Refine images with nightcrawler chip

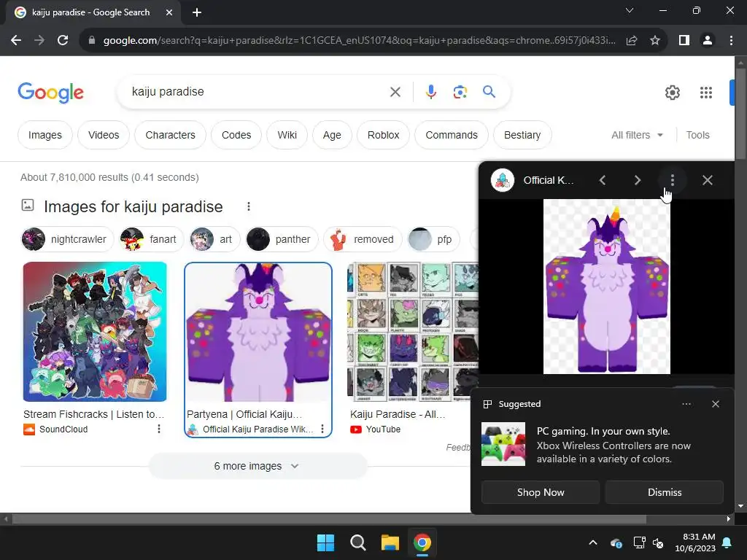pos(66,239)
